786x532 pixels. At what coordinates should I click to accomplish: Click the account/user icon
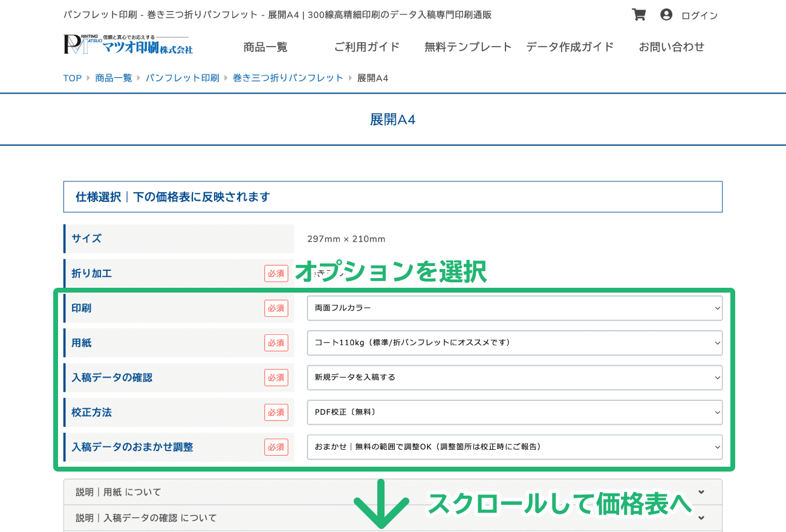666,14
